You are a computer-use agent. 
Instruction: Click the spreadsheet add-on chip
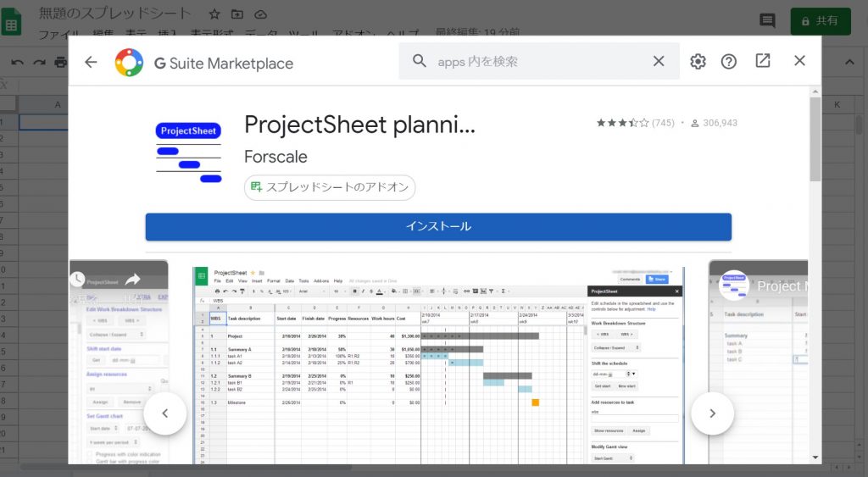[x=330, y=187]
